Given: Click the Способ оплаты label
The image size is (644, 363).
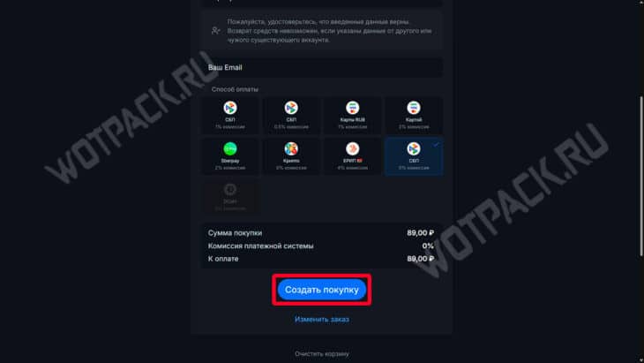Looking at the screenshot, I should (235, 89).
